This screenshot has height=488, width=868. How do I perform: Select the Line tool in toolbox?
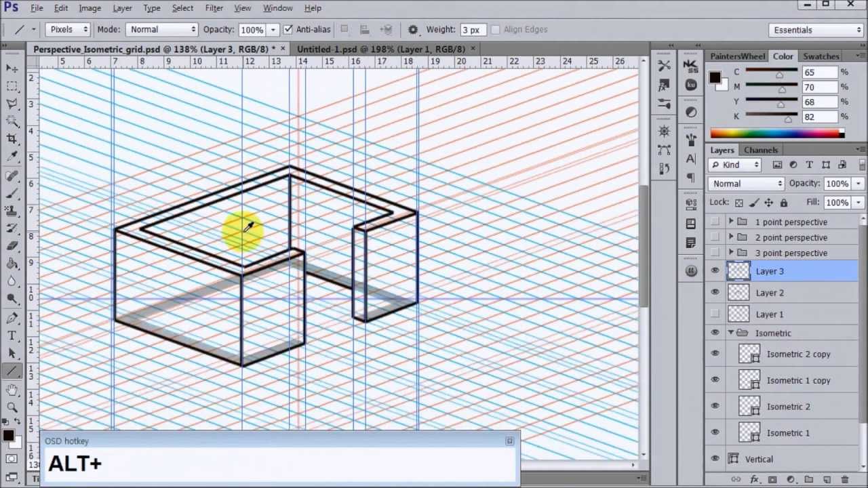[x=12, y=371]
